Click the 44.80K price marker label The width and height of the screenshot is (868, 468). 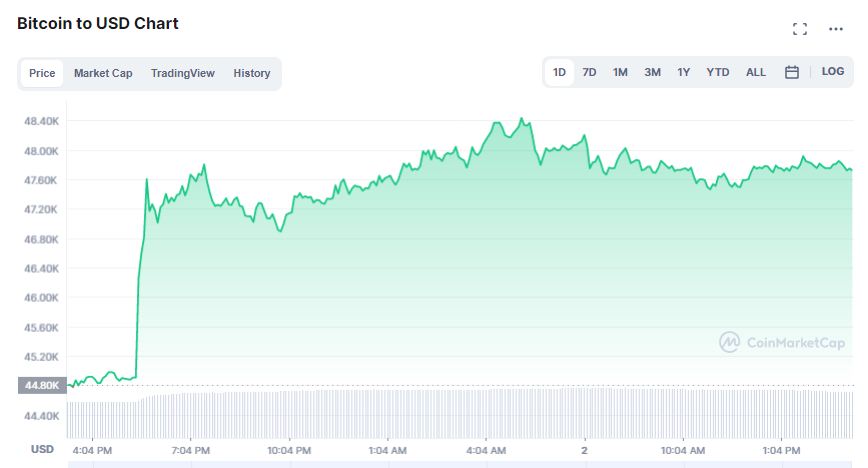(40, 385)
